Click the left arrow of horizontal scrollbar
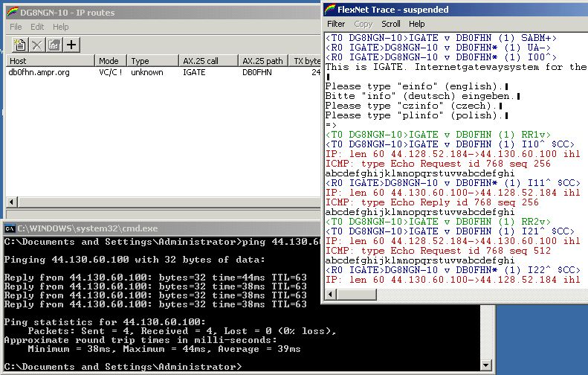588x375 pixels. coord(11,202)
